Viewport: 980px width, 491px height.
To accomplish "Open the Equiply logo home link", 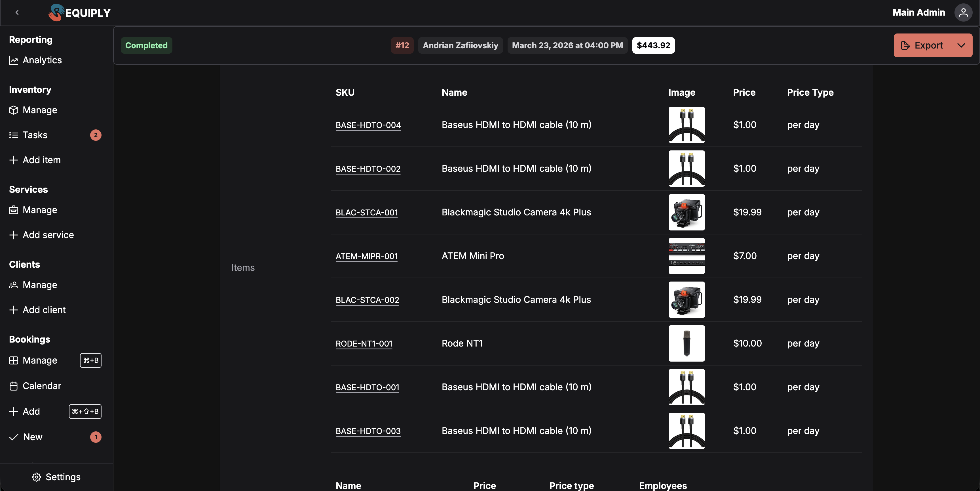I will point(79,12).
